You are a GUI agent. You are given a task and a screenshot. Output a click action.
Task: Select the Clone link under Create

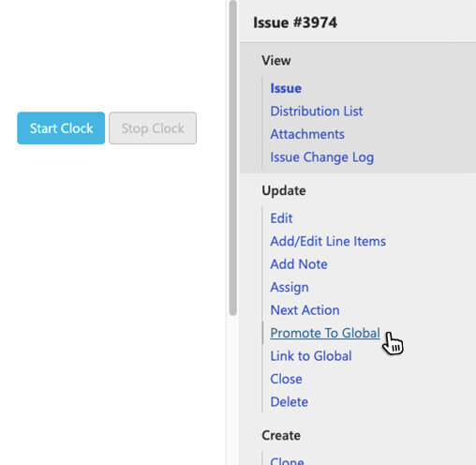287,460
